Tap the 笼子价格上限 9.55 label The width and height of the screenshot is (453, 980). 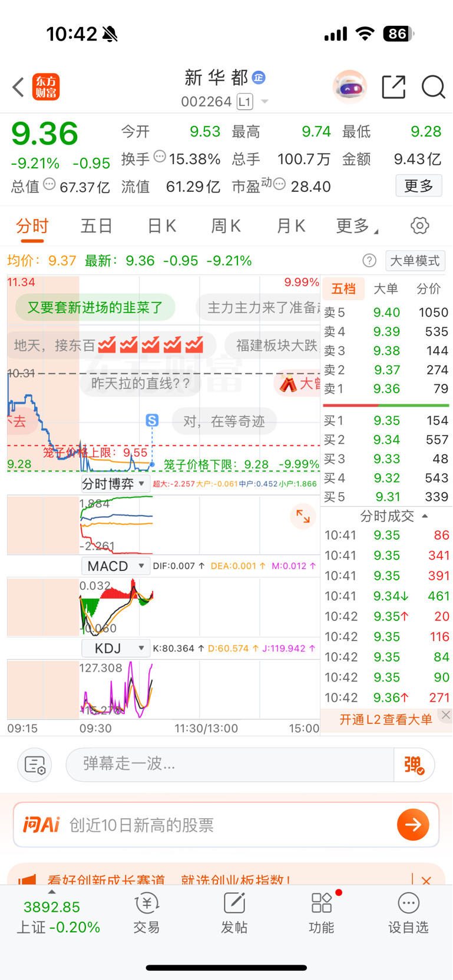point(95,452)
